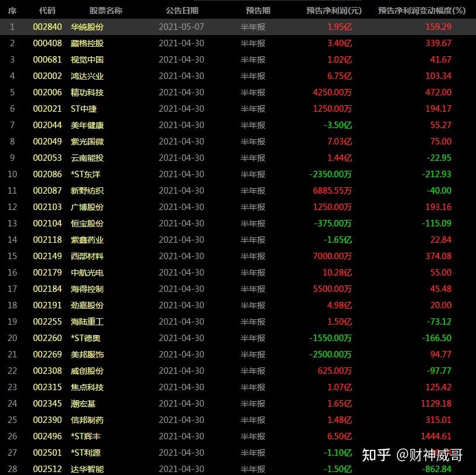Open the 潮宏基 stock row
Screen dimensions: 476x475
[x=238, y=404]
